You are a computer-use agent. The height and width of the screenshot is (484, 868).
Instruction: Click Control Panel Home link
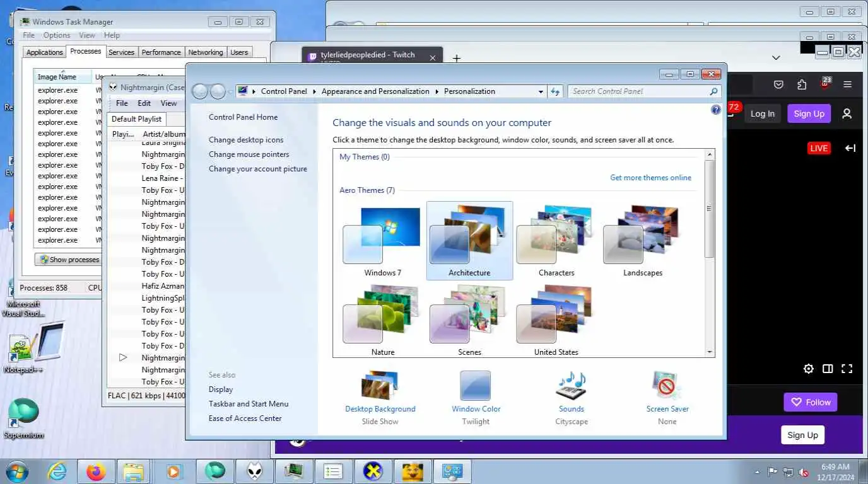click(x=243, y=117)
